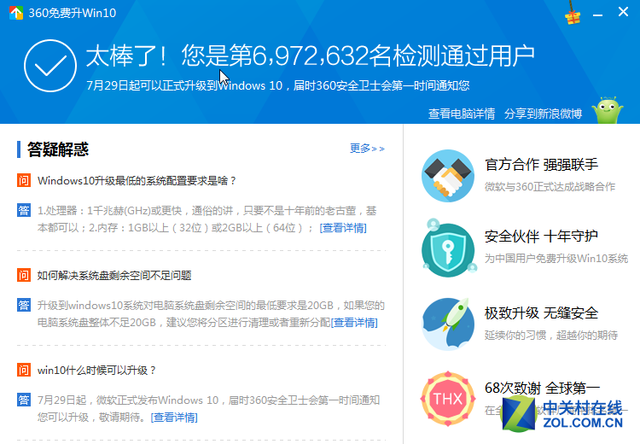Click the 答 icon beside 7月29日起 answer
The width and height of the screenshot is (640, 444).
pos(24,400)
